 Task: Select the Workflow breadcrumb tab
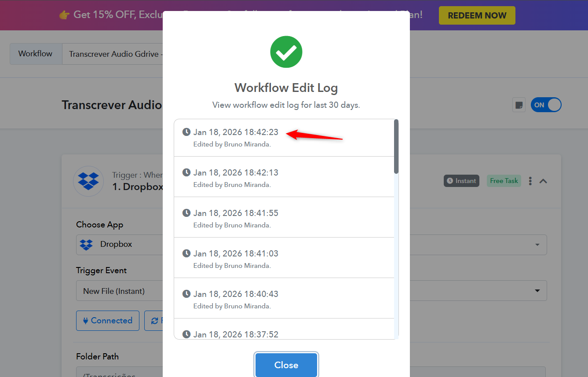point(36,54)
